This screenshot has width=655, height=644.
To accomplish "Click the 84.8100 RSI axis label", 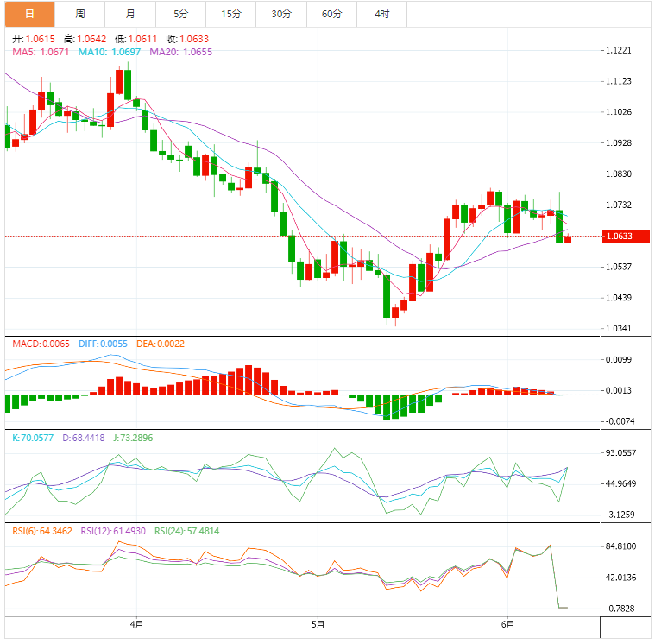I will (x=620, y=546).
